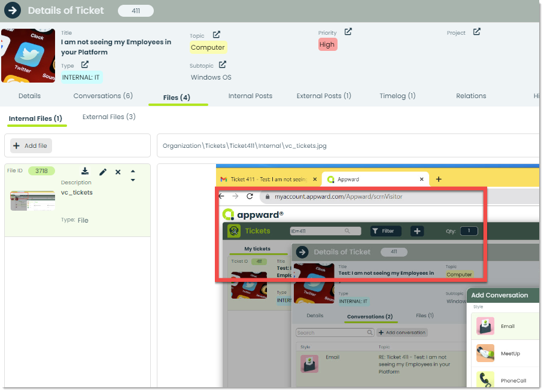Open the Relations tab
Image resolution: width=544 pixels, height=392 pixels.
point(471,96)
